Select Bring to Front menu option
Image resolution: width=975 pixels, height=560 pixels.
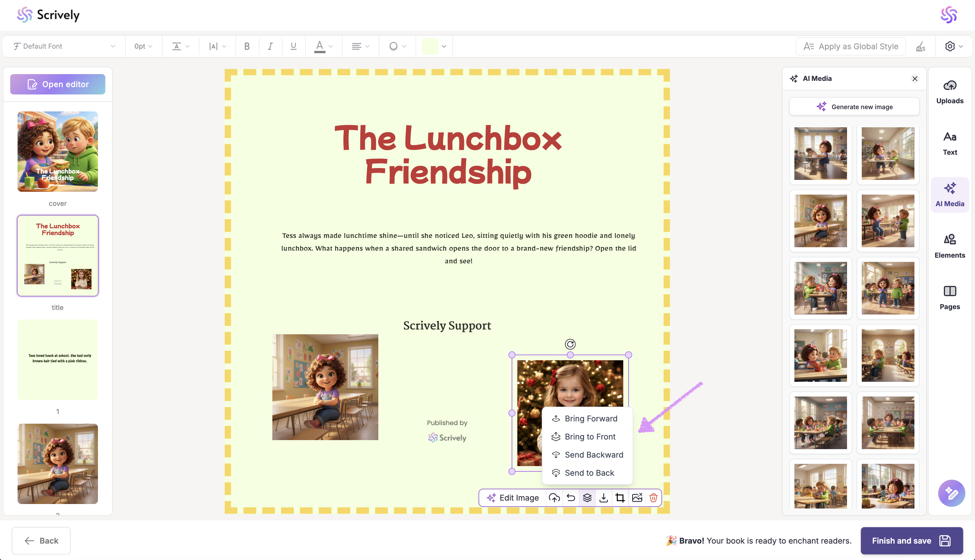pos(590,436)
